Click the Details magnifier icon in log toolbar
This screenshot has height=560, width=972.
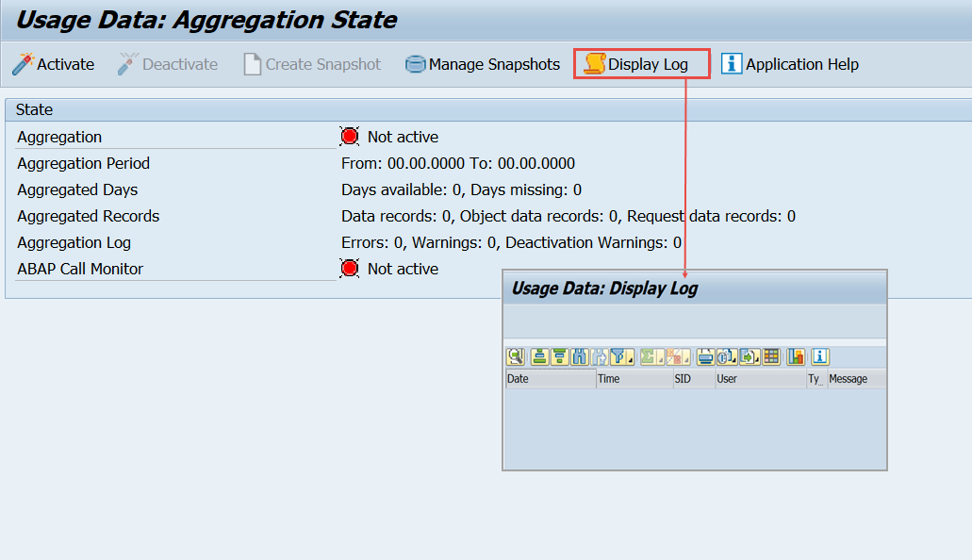pyautogui.click(x=516, y=356)
